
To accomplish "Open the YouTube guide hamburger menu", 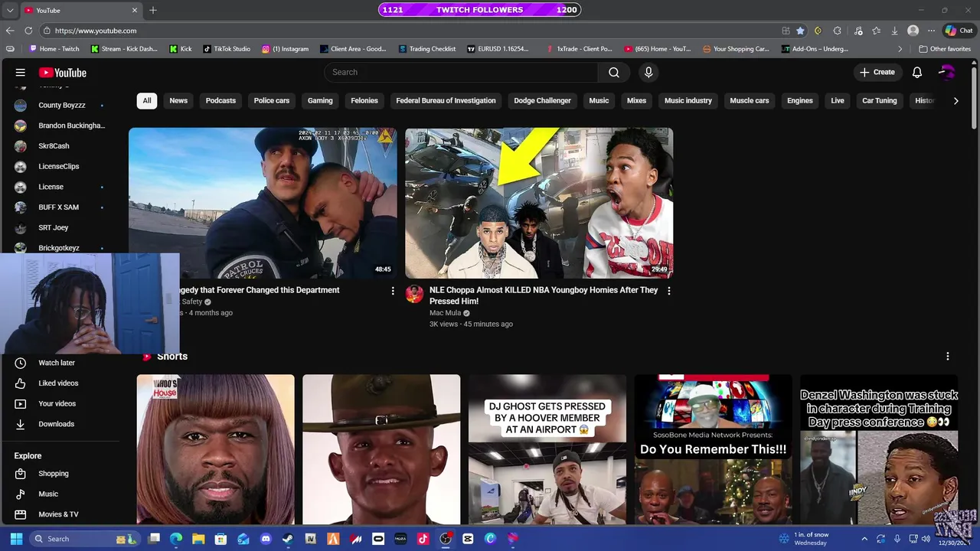I will tap(21, 73).
